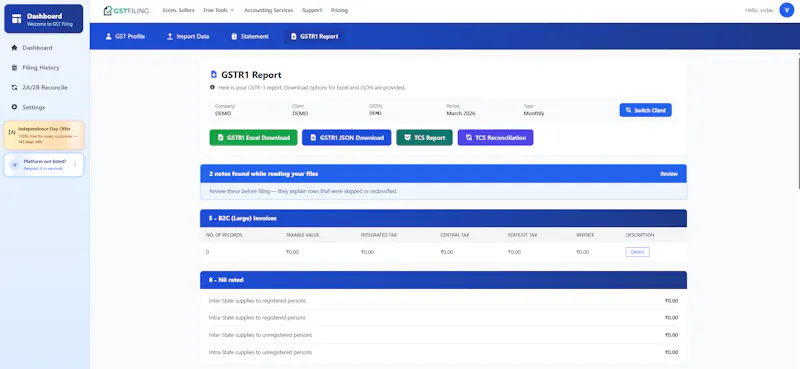Click the Statement document icon

point(234,36)
